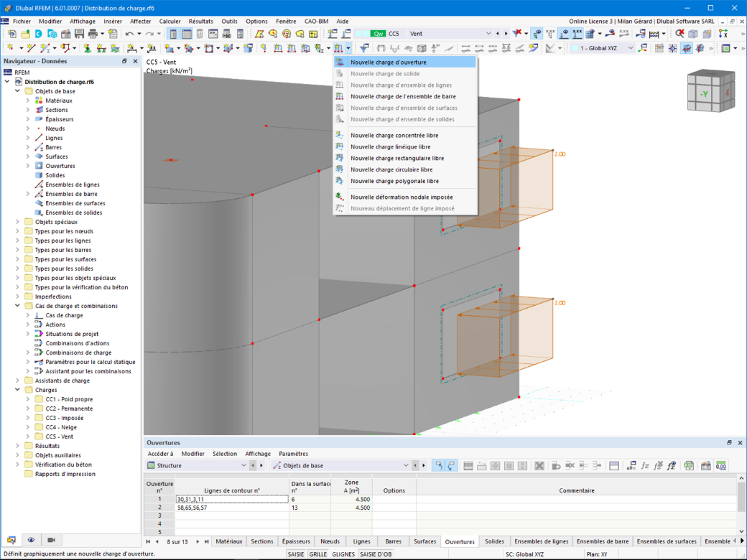Click the view cube navigator in the viewport

[711, 91]
